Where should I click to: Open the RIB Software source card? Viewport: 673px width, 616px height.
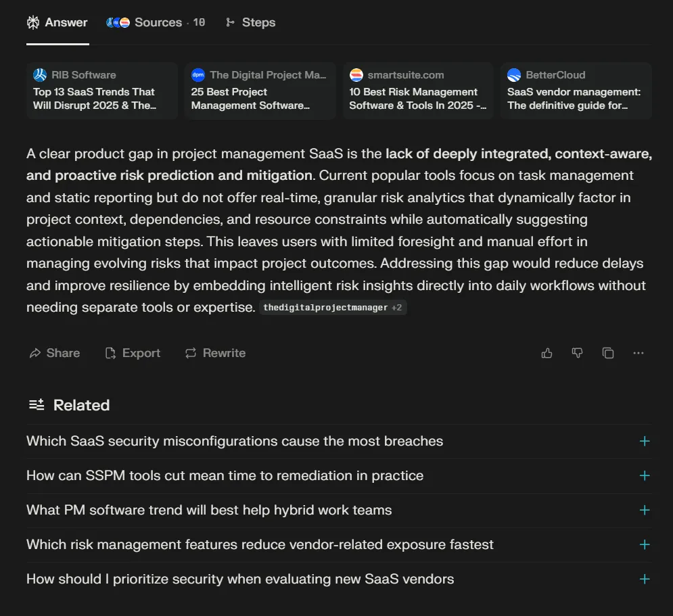point(102,91)
